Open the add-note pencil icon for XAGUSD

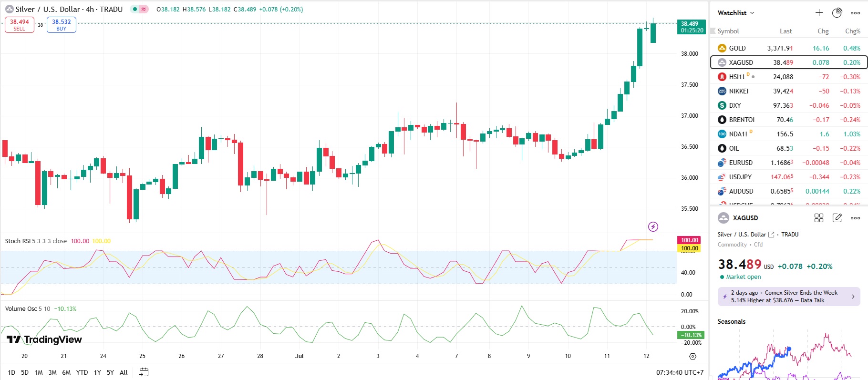coord(837,218)
